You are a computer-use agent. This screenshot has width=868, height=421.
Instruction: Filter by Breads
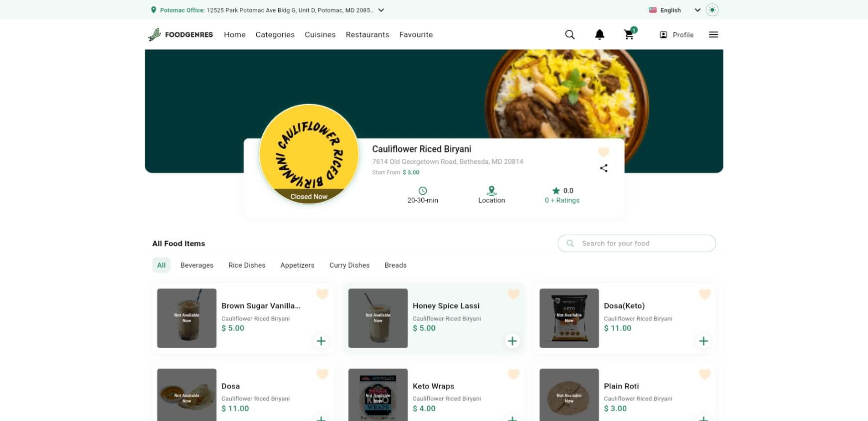coord(395,265)
